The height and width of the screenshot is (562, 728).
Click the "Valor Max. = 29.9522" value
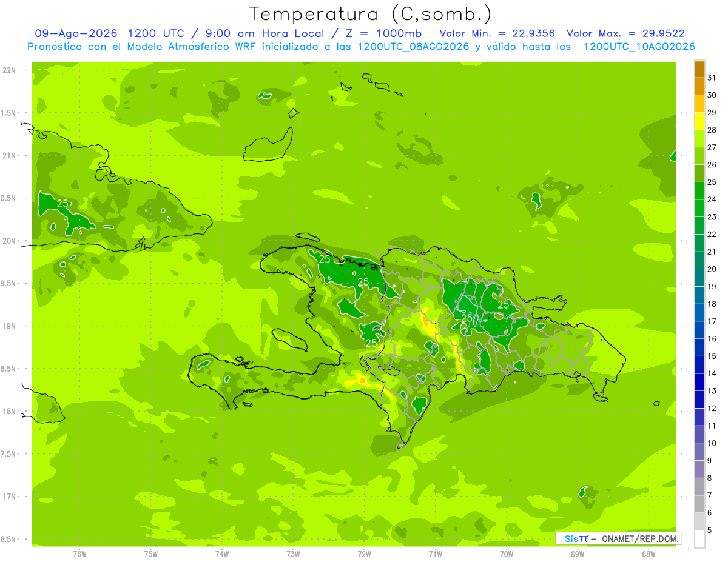625,33
